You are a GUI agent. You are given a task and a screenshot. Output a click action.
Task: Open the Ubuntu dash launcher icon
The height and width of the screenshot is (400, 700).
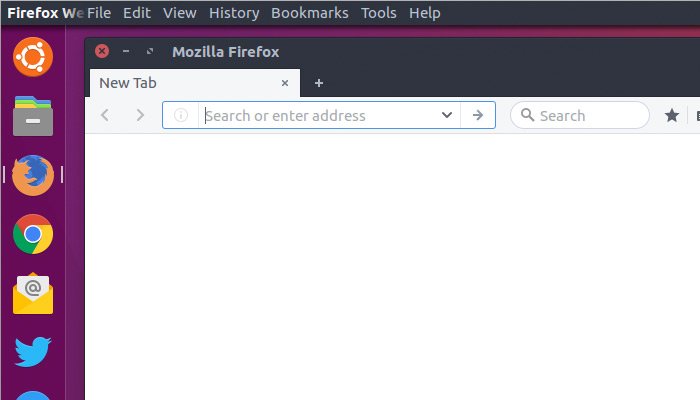pos(33,57)
